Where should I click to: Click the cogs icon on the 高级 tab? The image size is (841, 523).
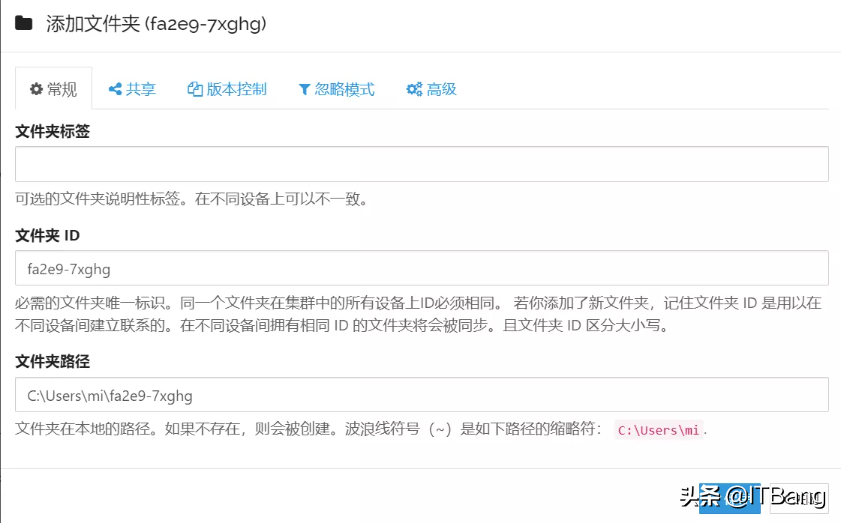click(x=414, y=89)
